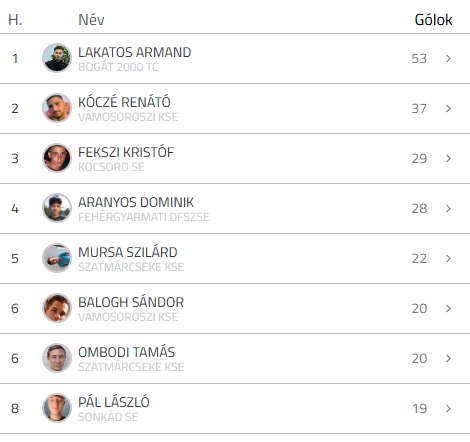Open the BALOGH SÁNDOR name link
The height and width of the screenshot is (442, 470).
[x=131, y=302]
